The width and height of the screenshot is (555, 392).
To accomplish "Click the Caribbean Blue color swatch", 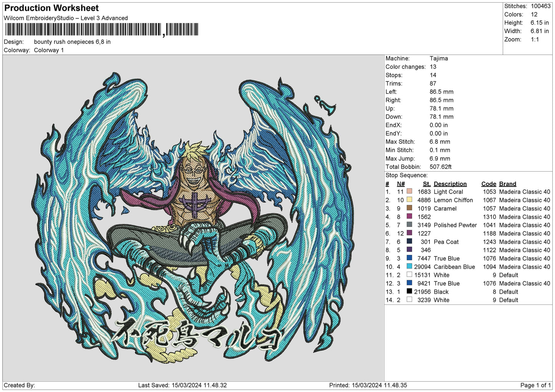I will 409,266.
